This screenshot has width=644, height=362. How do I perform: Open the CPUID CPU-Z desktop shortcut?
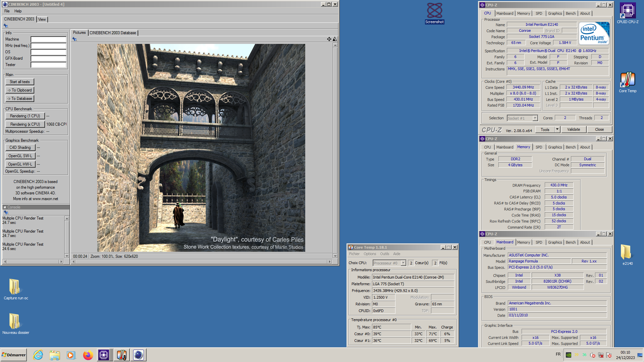(628, 13)
